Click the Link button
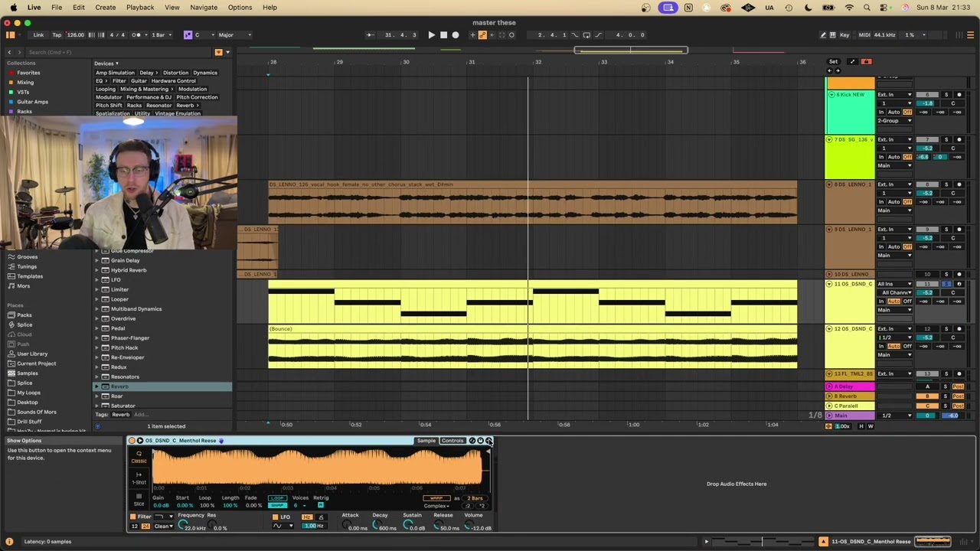The width and height of the screenshot is (980, 551). coord(38,35)
